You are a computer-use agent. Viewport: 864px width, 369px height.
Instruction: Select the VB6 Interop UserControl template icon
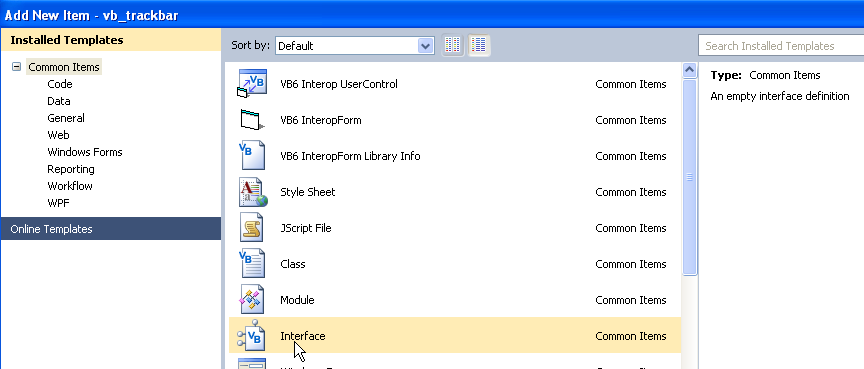pyautogui.click(x=252, y=84)
